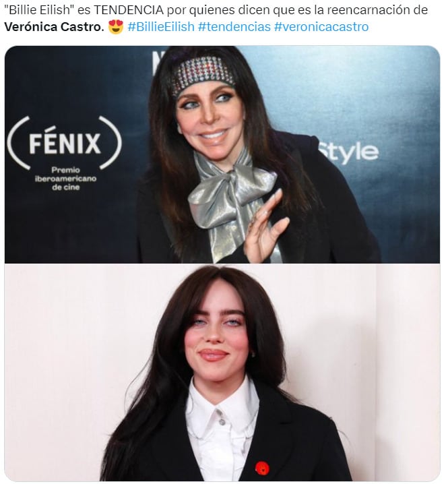This screenshot has width=448, height=484.
Task: Click the heart-eyes emoji in the tweet
Action: [116, 26]
